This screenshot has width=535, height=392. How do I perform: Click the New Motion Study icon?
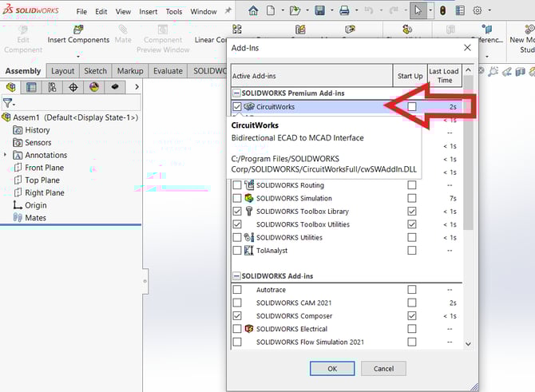(x=529, y=30)
